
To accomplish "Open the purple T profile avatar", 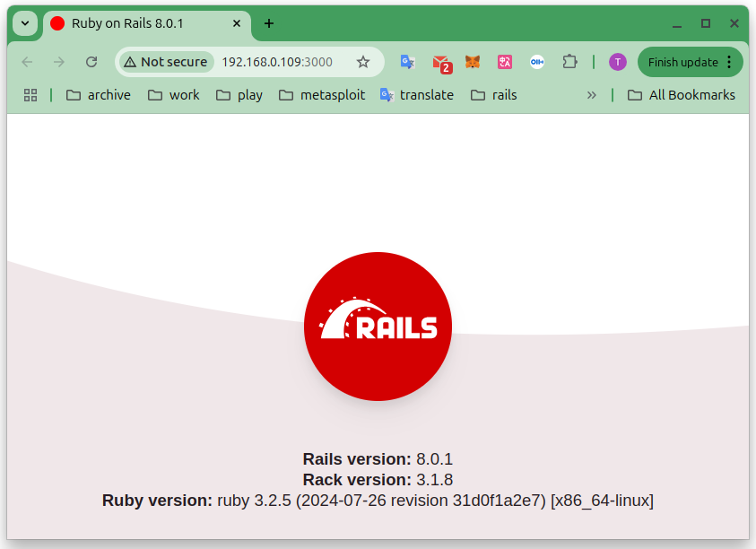I will point(618,62).
